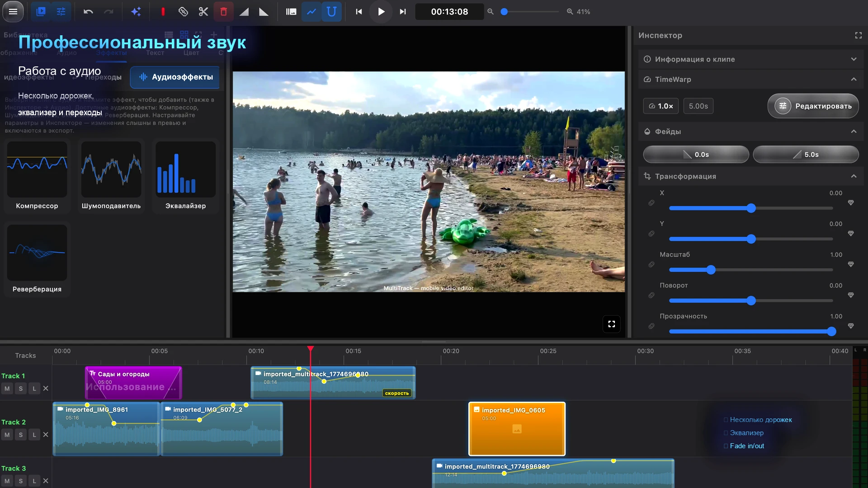868x488 pixels.
Task: Adjust the timeline zoom slider
Action: pyautogui.click(x=530, y=12)
